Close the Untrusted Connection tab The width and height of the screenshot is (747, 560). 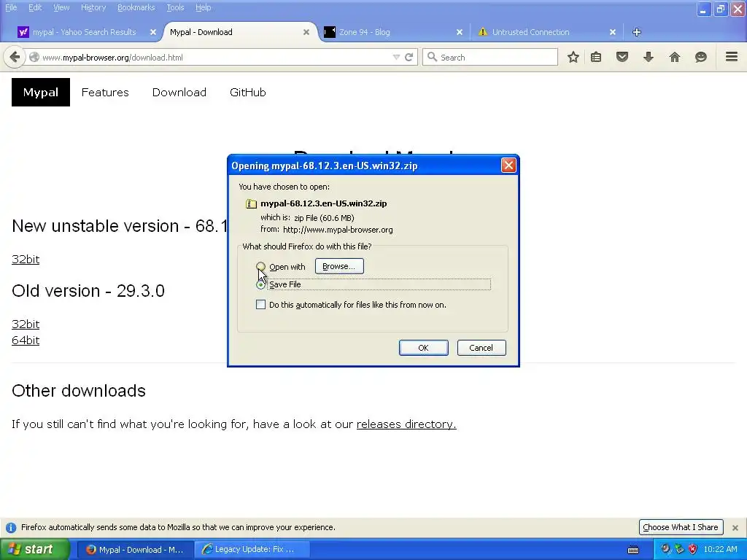click(x=613, y=32)
